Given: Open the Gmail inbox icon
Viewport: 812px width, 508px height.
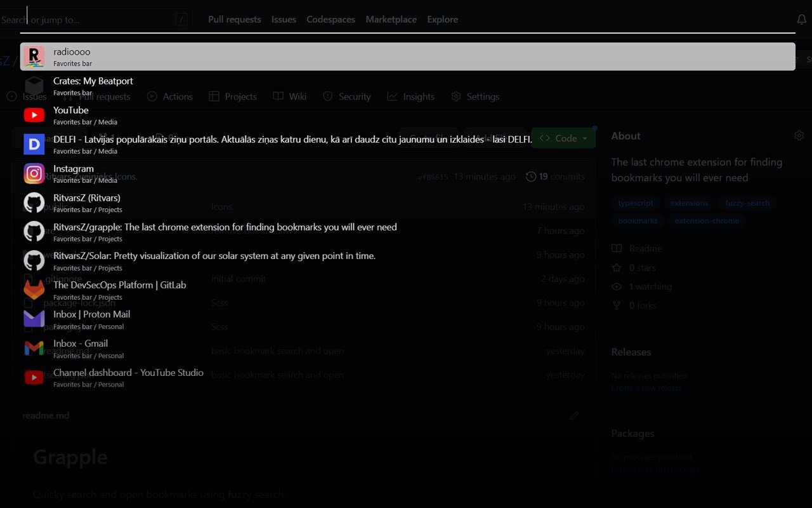Looking at the screenshot, I should pyautogui.click(x=34, y=349).
